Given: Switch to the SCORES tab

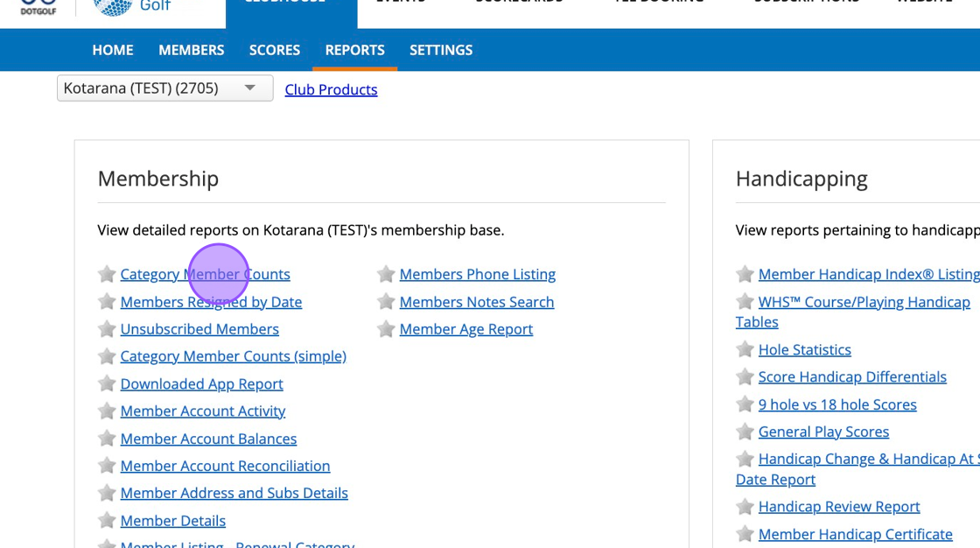Looking at the screenshot, I should pos(275,50).
